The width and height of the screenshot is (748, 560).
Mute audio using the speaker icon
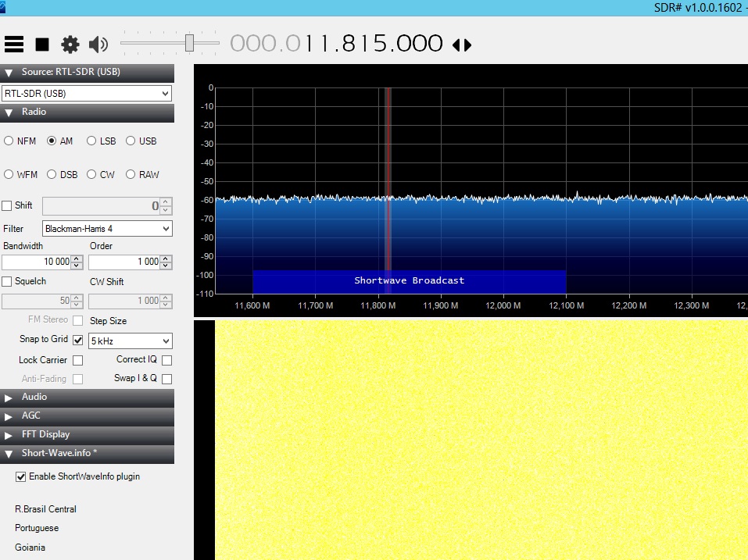(x=98, y=45)
